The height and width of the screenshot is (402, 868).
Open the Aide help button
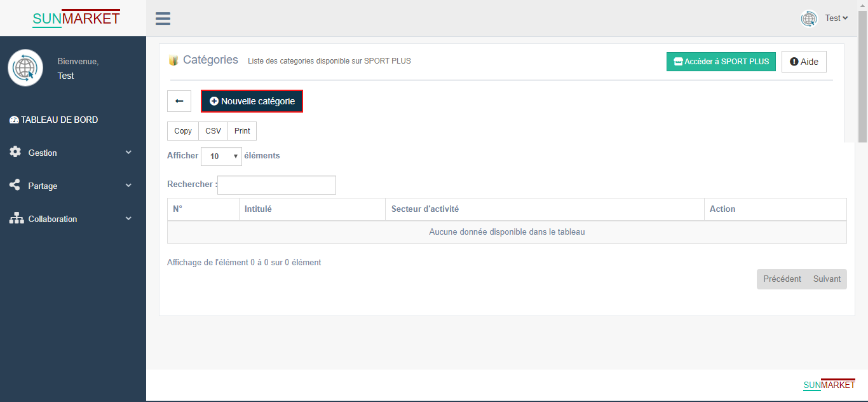pos(804,62)
